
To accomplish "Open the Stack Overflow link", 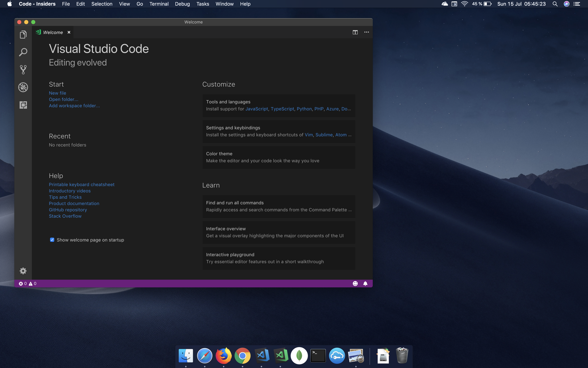I will [65, 216].
